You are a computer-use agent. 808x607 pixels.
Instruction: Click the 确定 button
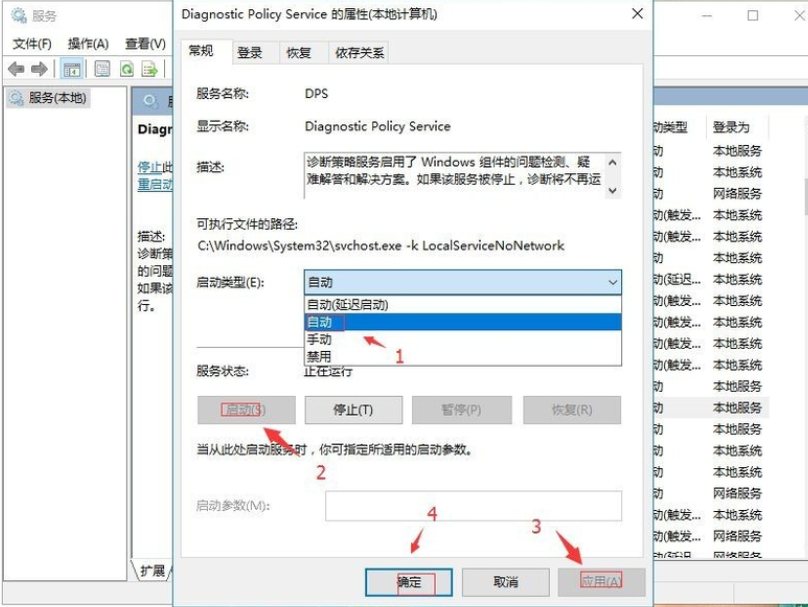tap(409, 582)
